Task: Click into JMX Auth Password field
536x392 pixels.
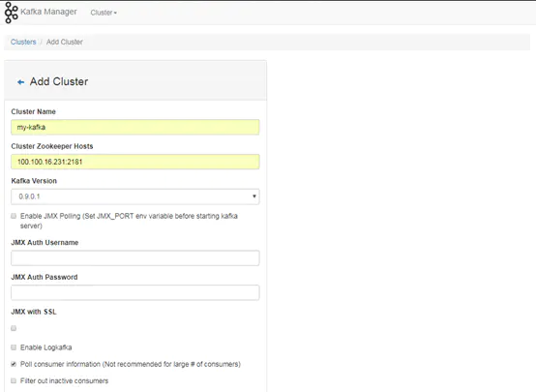Action: pyautogui.click(x=135, y=293)
